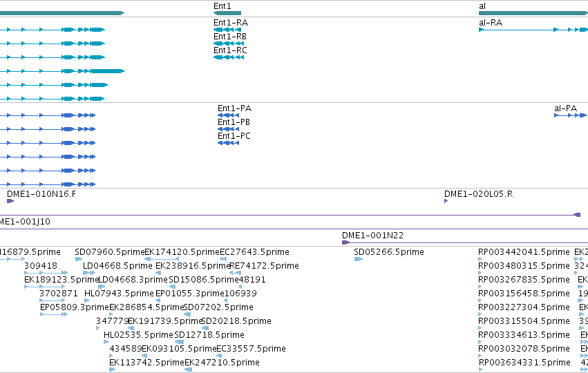Select EK189123.5prime EST label
The image size is (588, 373).
click(61, 280)
